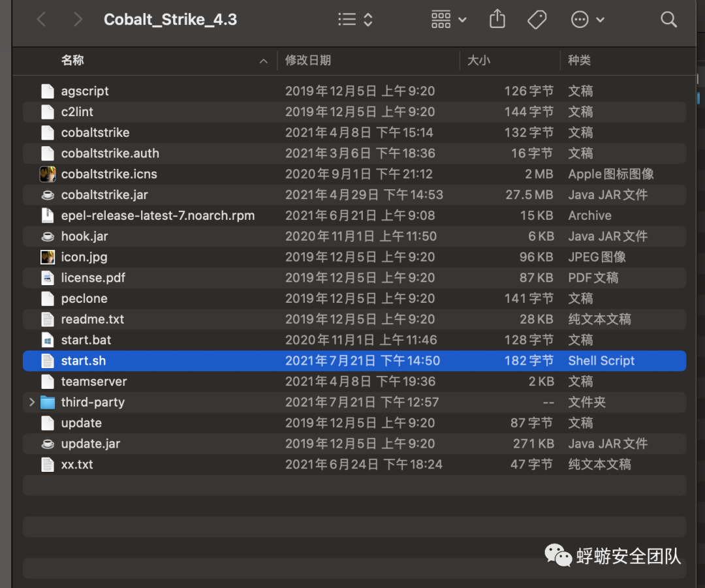
Task: Open the list view switcher
Action: (355, 20)
